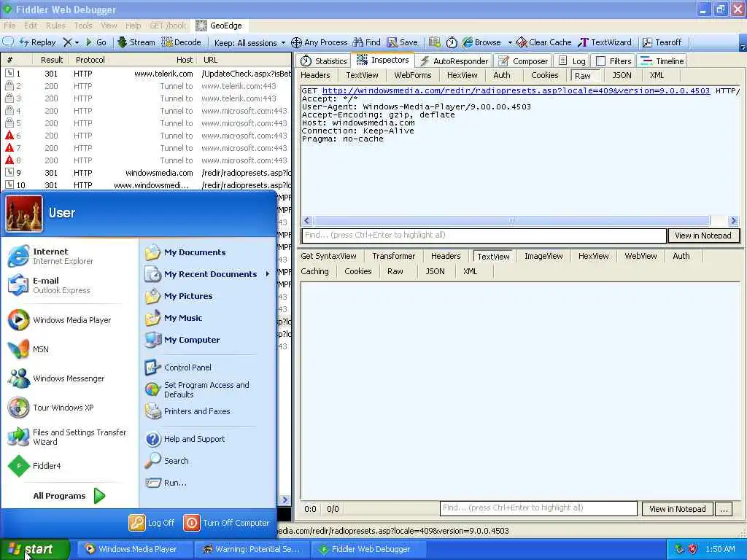
Task: Expand All Programs in Start menu
Action: tap(69, 496)
